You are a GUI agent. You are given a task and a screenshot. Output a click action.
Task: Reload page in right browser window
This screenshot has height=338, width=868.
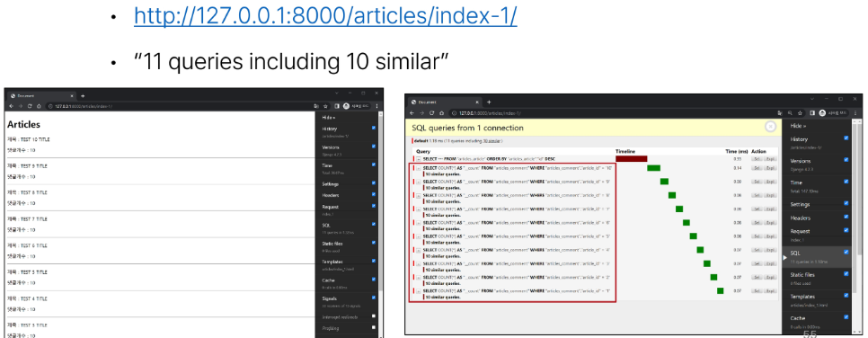[432, 113]
